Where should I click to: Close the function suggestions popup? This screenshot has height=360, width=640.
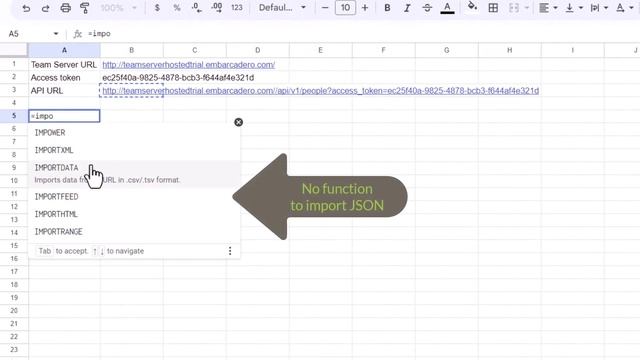[x=239, y=122]
